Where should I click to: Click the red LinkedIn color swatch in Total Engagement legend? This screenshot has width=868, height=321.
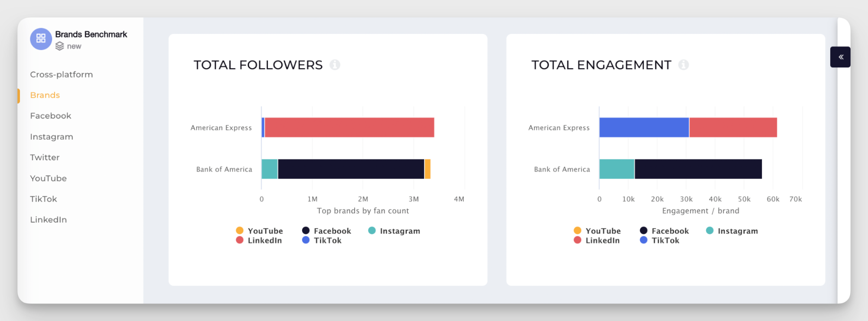point(576,240)
